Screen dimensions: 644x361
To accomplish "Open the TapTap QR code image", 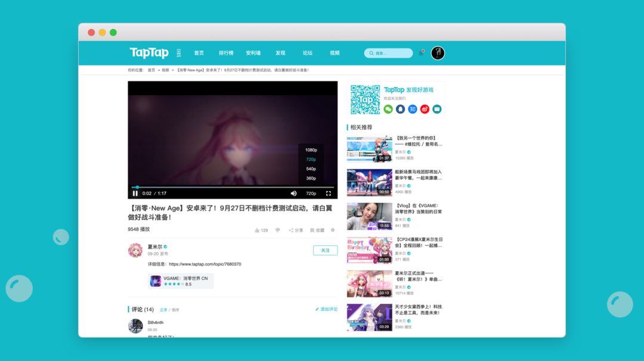I will pyautogui.click(x=365, y=99).
